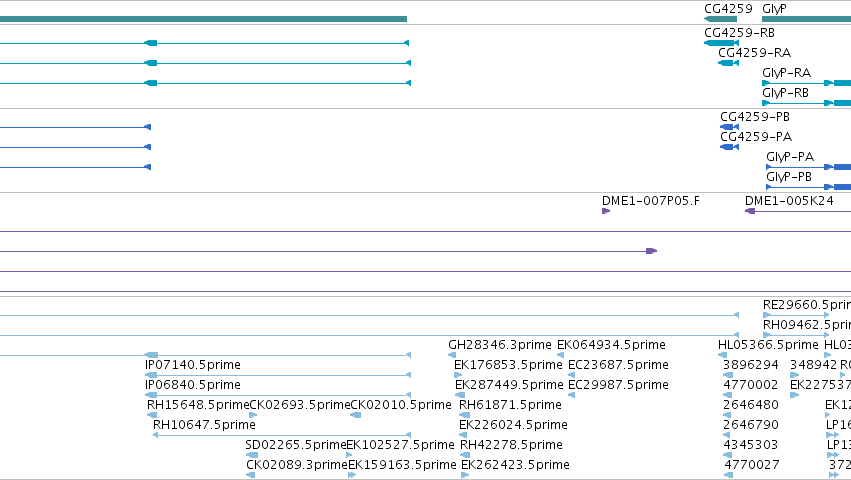Click the CG4259 gene arrow bar
This screenshot has height=480, width=851.
[720, 19]
